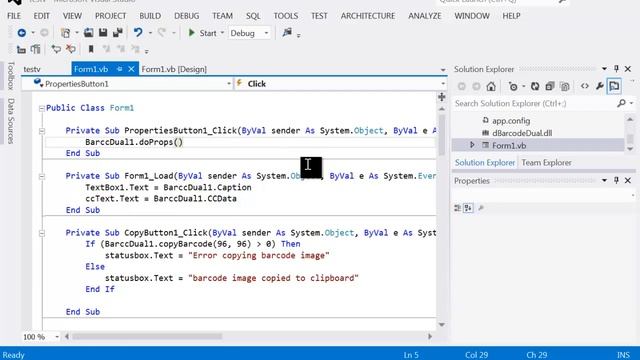Viewport: 640px width, 360px height.
Task: Click the split editor handle above scrollbar
Action: click(x=442, y=97)
